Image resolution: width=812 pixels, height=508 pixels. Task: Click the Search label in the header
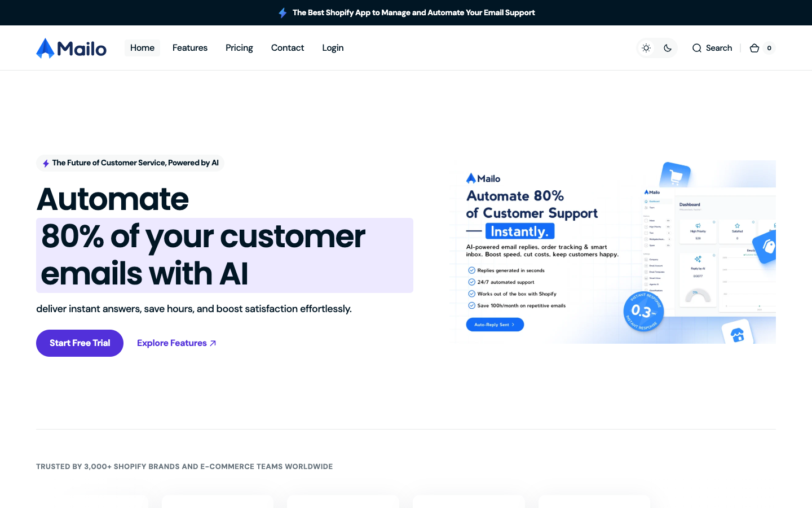[719, 48]
